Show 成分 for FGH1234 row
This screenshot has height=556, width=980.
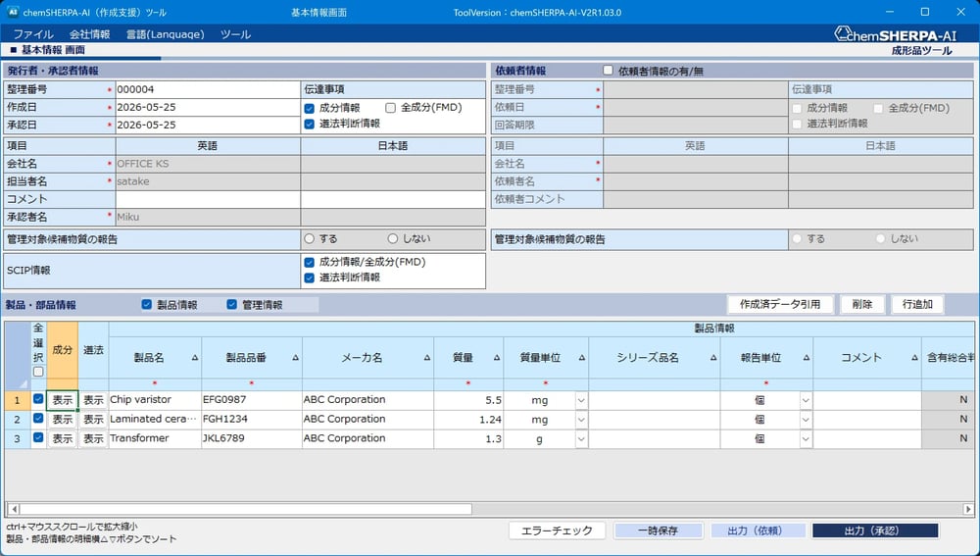click(63, 420)
